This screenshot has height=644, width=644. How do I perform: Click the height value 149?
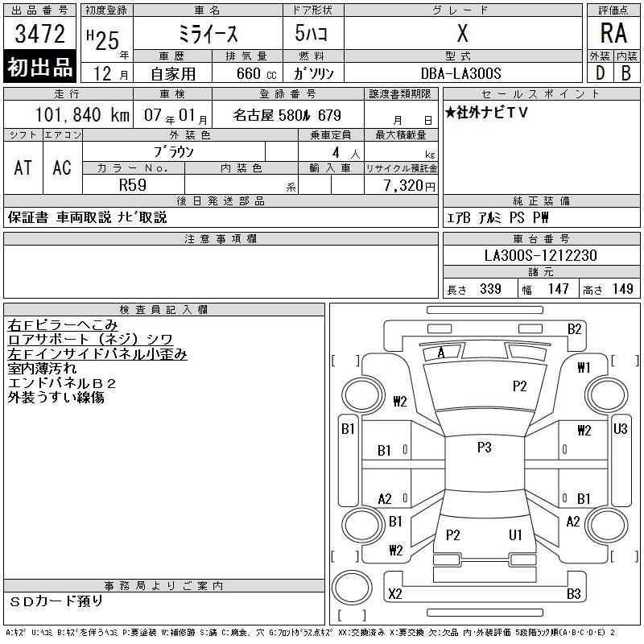click(622, 289)
